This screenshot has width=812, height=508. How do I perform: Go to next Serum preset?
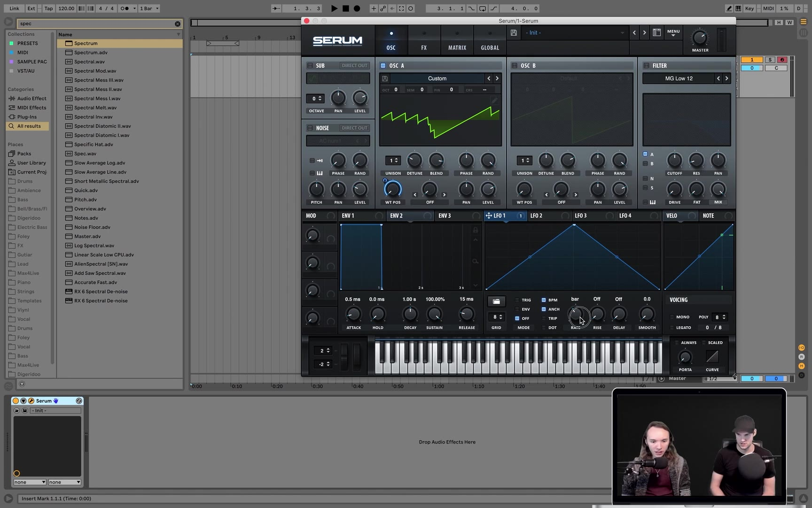coord(644,32)
